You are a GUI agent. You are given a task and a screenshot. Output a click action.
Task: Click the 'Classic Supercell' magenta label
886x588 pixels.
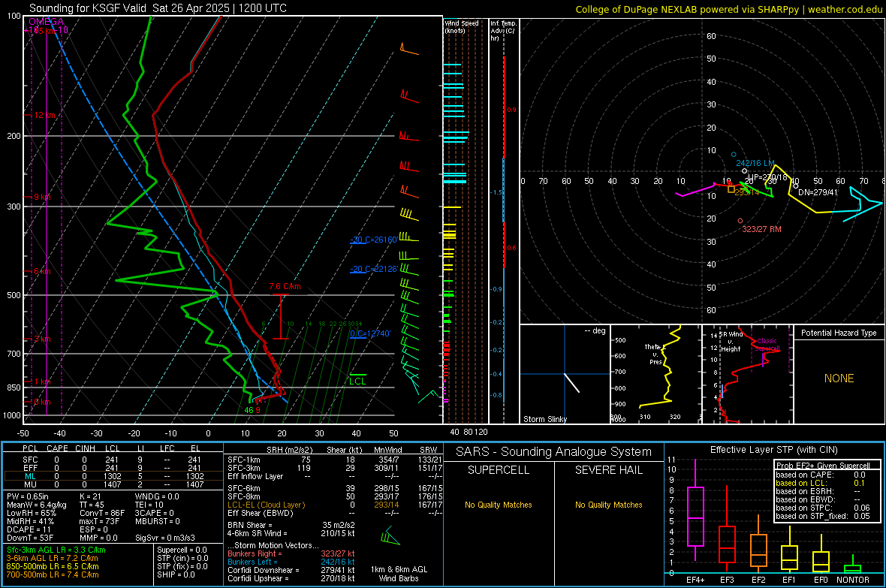pos(767,345)
